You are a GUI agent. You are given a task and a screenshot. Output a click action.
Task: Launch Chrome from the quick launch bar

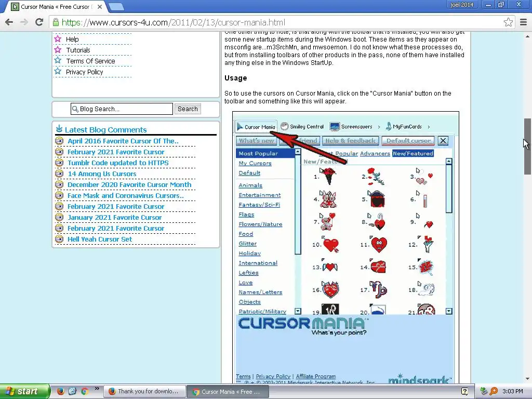click(x=85, y=391)
